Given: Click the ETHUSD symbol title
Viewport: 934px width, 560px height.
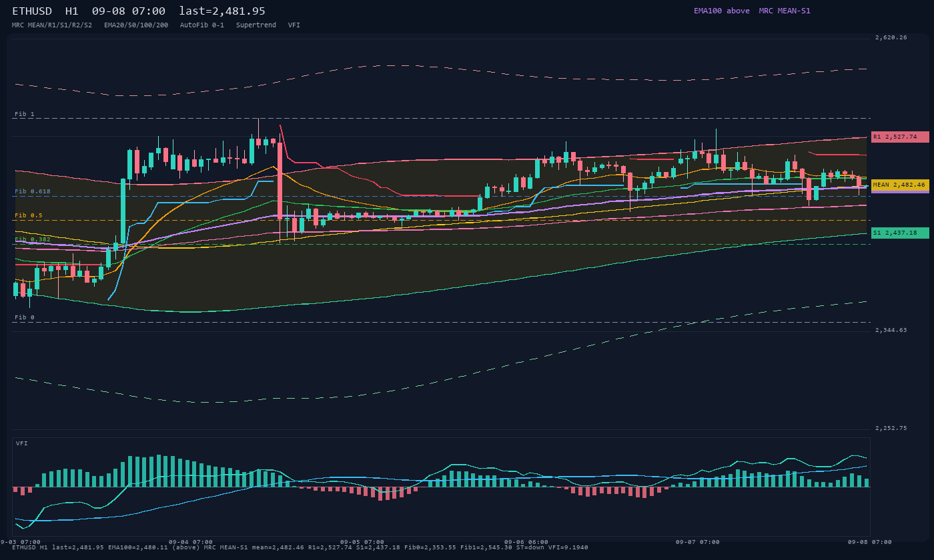Looking at the screenshot, I should pyautogui.click(x=31, y=11).
